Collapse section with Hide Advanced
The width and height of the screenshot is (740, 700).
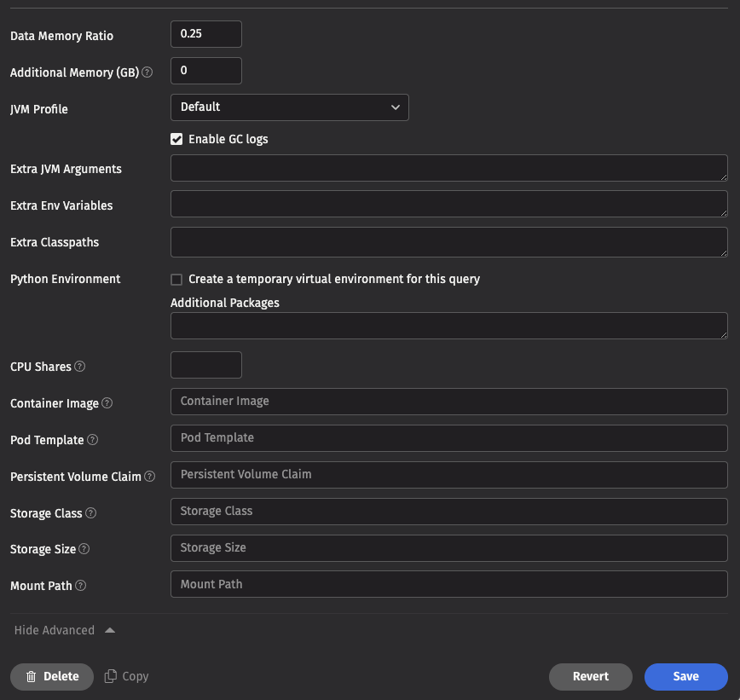pos(64,630)
